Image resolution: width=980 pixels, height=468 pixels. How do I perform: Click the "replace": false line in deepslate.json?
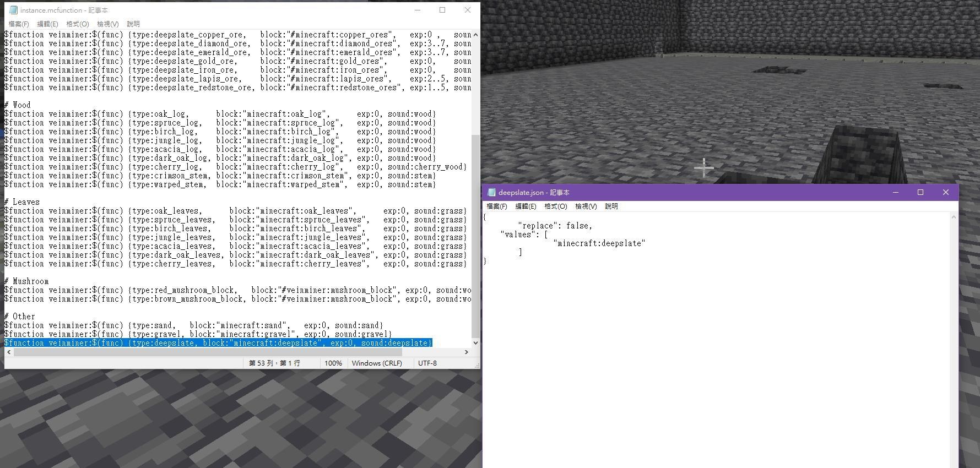(555, 226)
